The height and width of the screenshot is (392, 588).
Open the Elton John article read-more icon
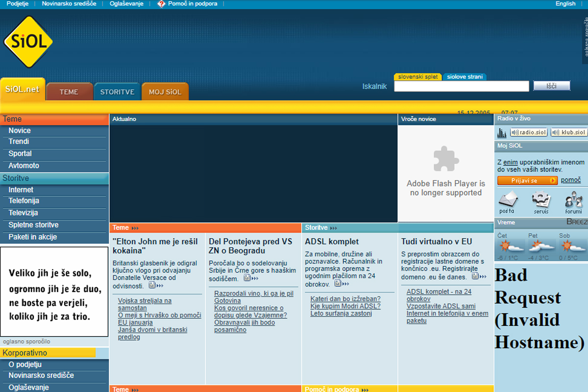(x=156, y=286)
